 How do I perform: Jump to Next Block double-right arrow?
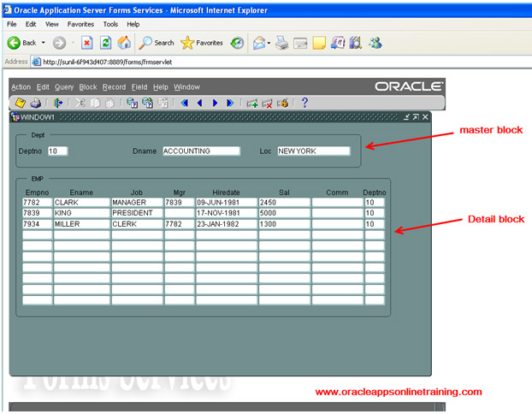[x=230, y=103]
